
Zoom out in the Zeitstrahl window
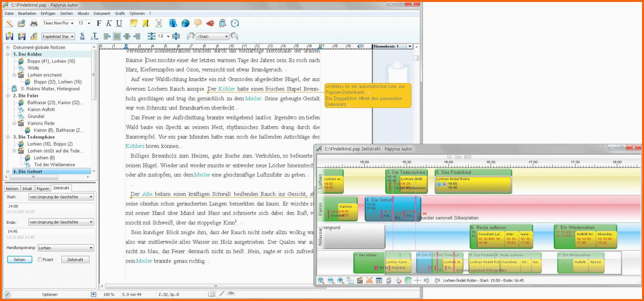[331, 280]
